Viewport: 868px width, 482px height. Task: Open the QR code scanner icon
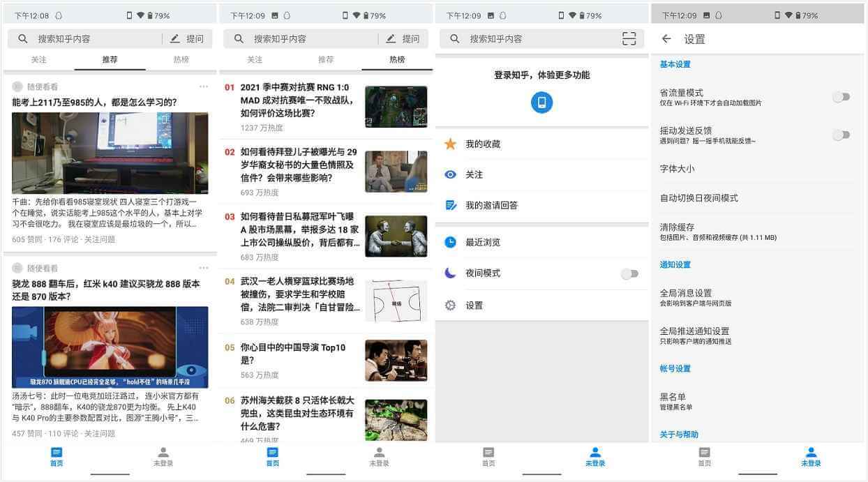point(629,39)
